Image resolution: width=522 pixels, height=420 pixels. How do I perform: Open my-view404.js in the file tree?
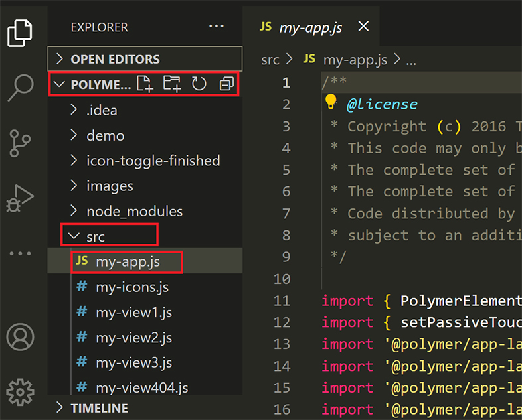point(145,388)
